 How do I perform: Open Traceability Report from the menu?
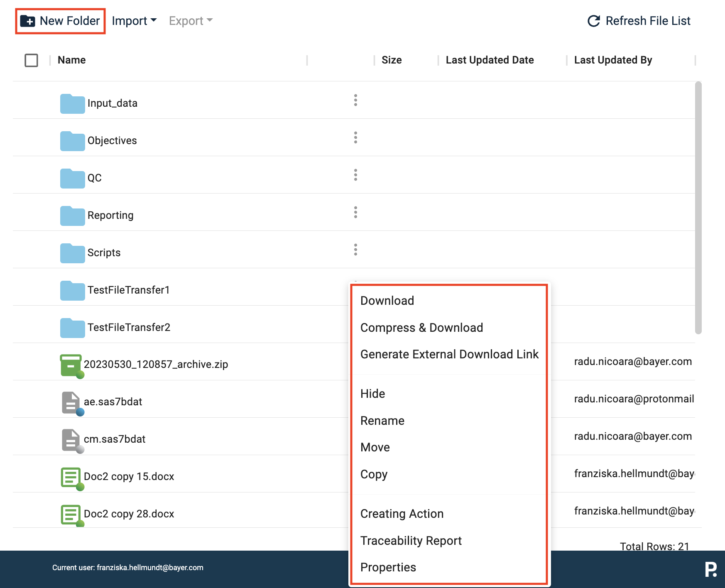[x=411, y=541]
